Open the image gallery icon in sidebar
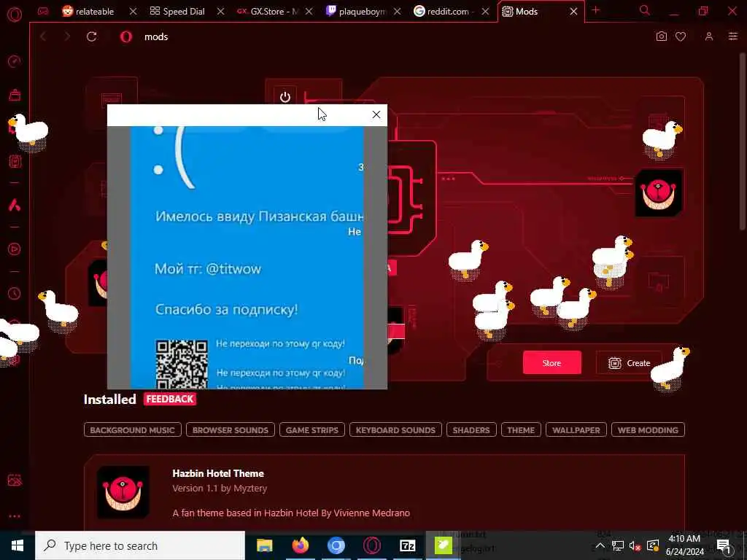The height and width of the screenshot is (560, 747). (15, 480)
